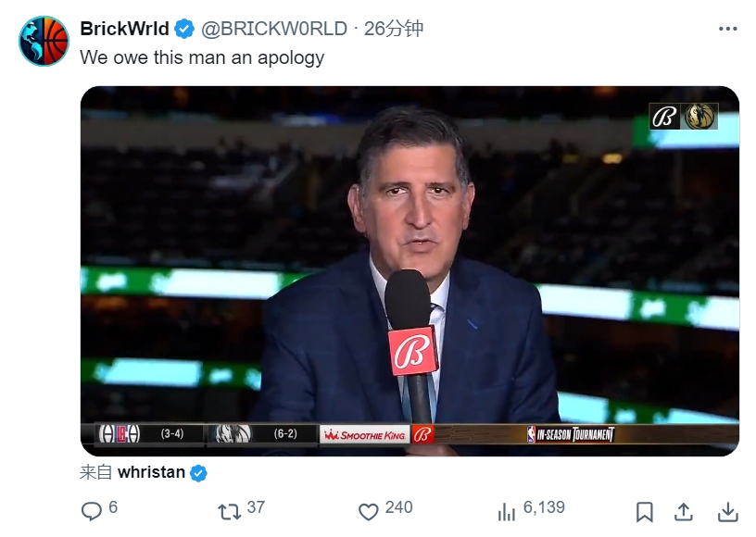Open the BrickWrld profile avatar
Image resolution: width=756 pixels, height=537 pixels.
44,41
